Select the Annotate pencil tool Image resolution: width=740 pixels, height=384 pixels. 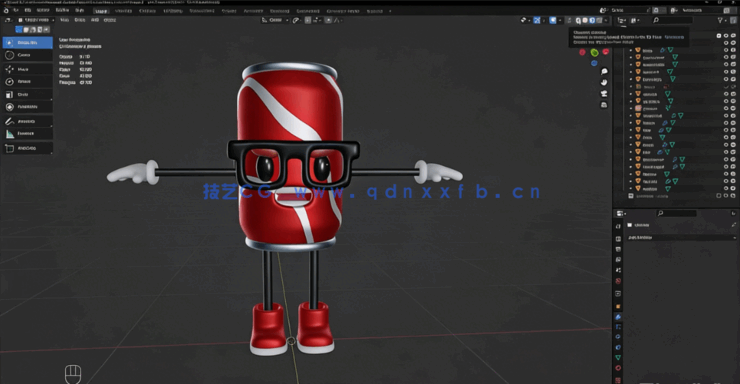point(27,121)
